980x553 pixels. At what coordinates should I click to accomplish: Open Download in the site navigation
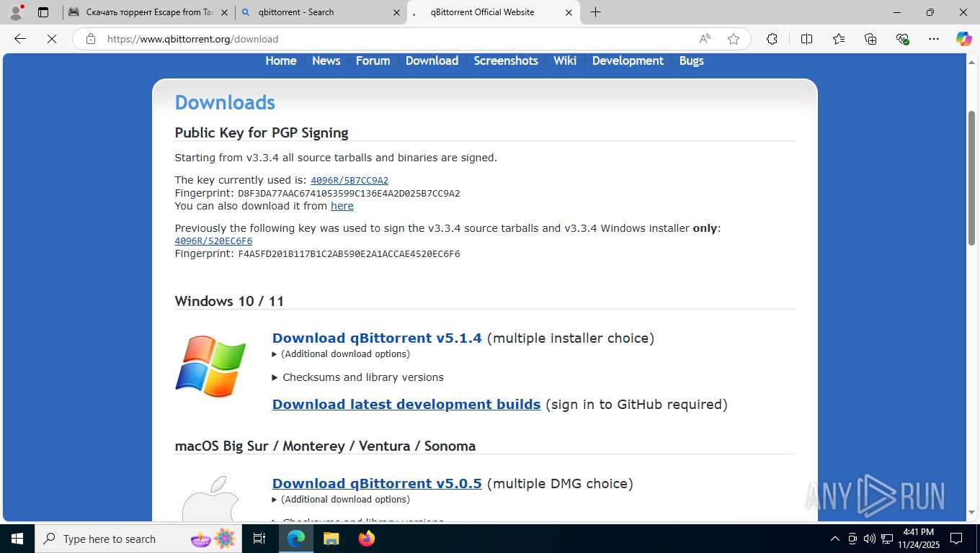432,60
